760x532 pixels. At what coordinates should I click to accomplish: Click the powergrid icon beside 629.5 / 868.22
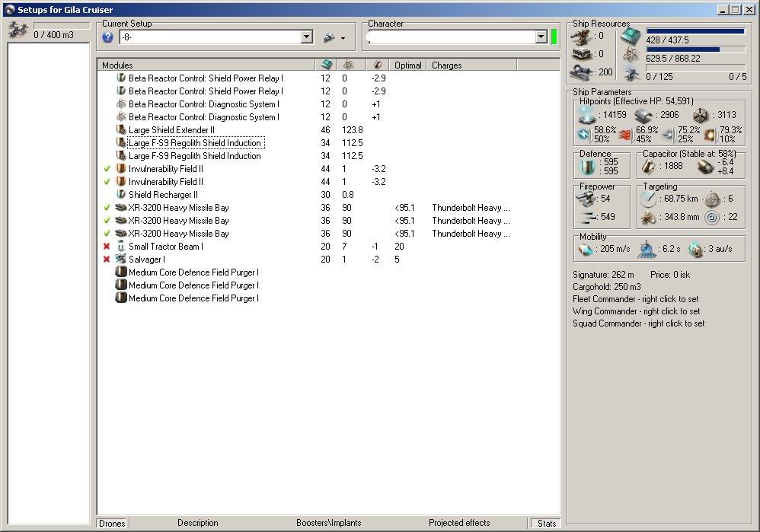(x=631, y=54)
